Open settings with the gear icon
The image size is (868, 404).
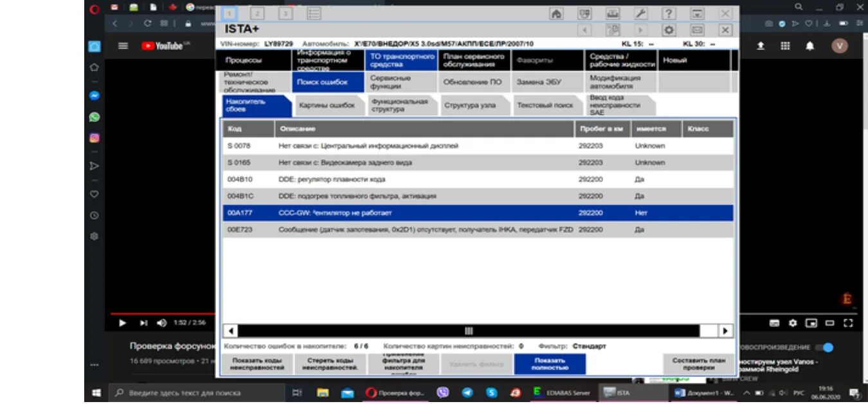pos(667,30)
